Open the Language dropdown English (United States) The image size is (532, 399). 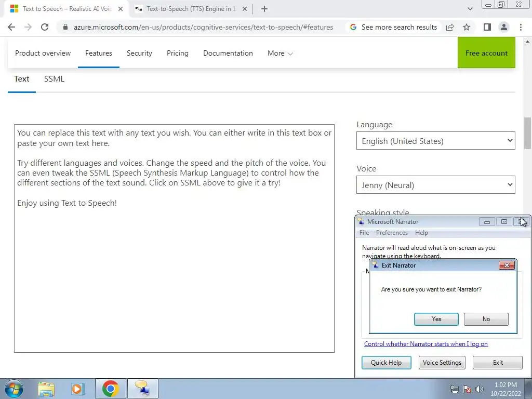[x=436, y=141]
